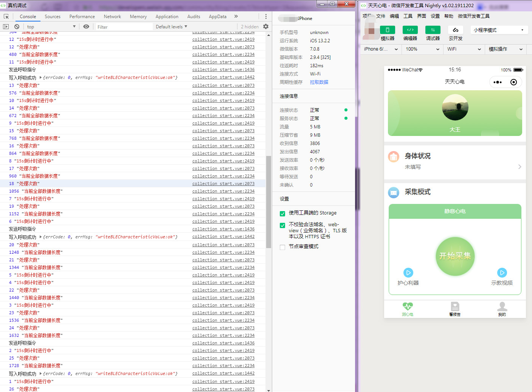Clear console with the ban icon
This screenshot has height=392, width=532.
[17, 27]
